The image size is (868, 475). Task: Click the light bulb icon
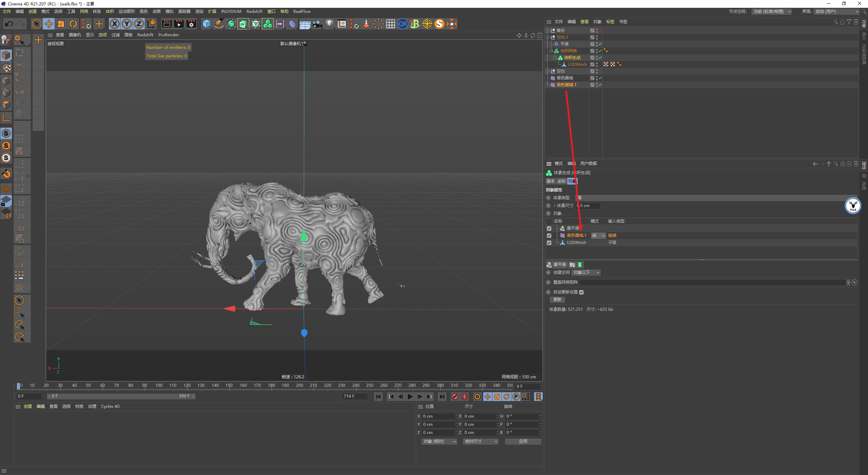[329, 24]
